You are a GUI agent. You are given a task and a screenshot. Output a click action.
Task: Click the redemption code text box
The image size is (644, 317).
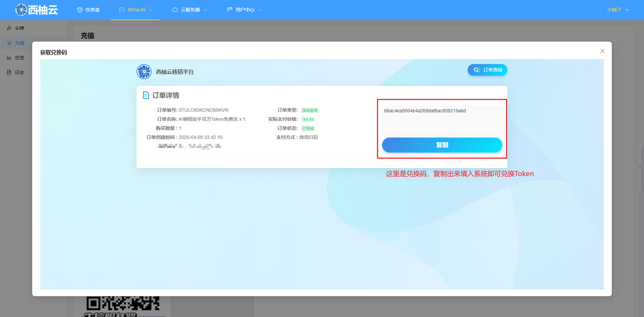pos(442,120)
